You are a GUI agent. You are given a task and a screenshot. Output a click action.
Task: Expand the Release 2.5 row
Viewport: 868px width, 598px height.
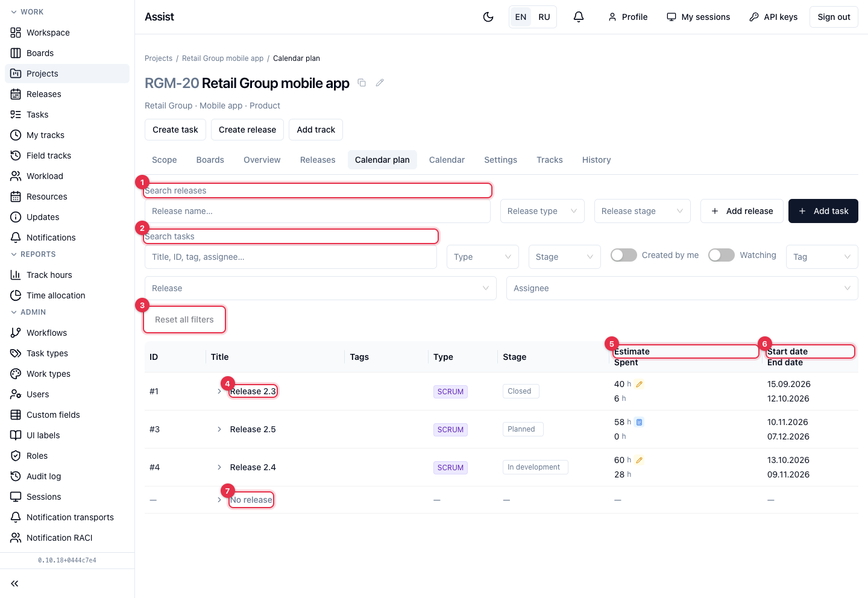pyautogui.click(x=219, y=429)
